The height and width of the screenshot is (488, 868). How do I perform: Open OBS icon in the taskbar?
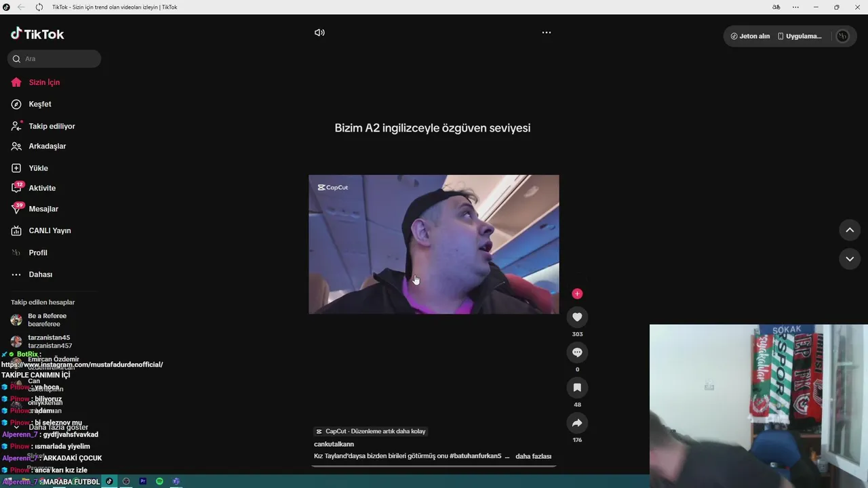[x=126, y=481]
